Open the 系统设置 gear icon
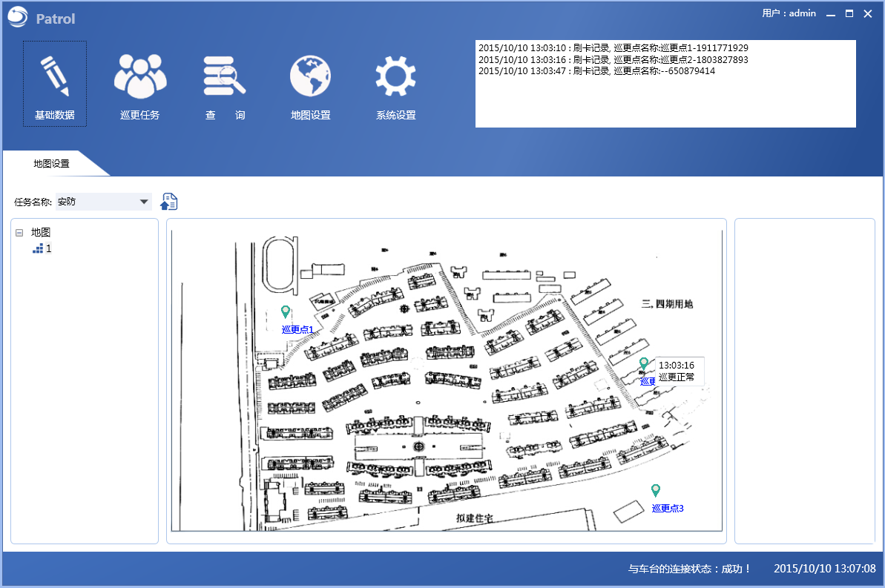The image size is (885, 588). pyautogui.click(x=395, y=77)
